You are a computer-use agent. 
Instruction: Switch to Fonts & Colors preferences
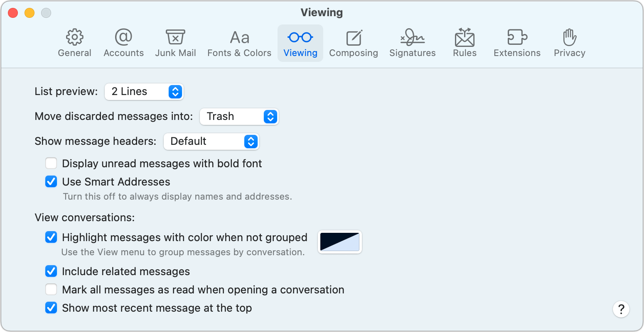[x=239, y=41]
